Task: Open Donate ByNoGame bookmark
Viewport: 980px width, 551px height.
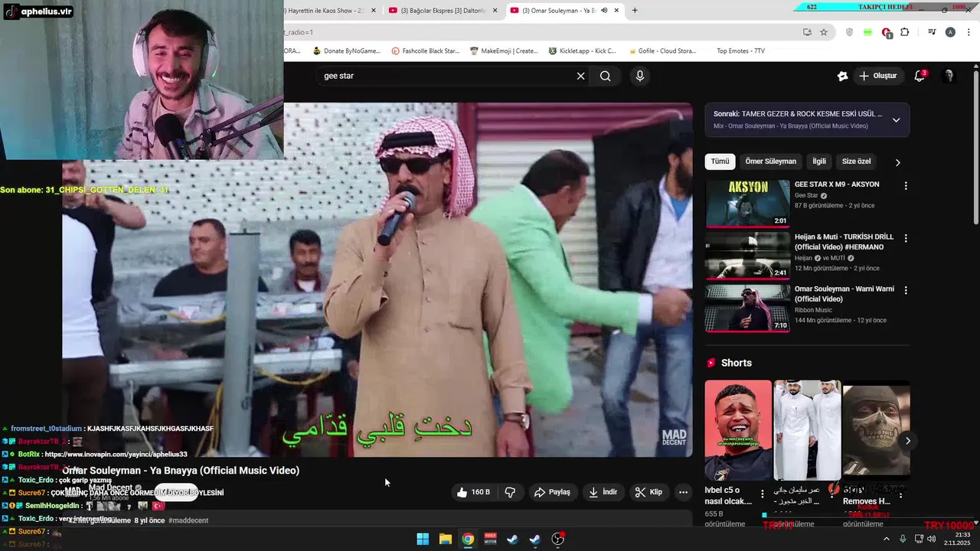Action: click(346, 51)
